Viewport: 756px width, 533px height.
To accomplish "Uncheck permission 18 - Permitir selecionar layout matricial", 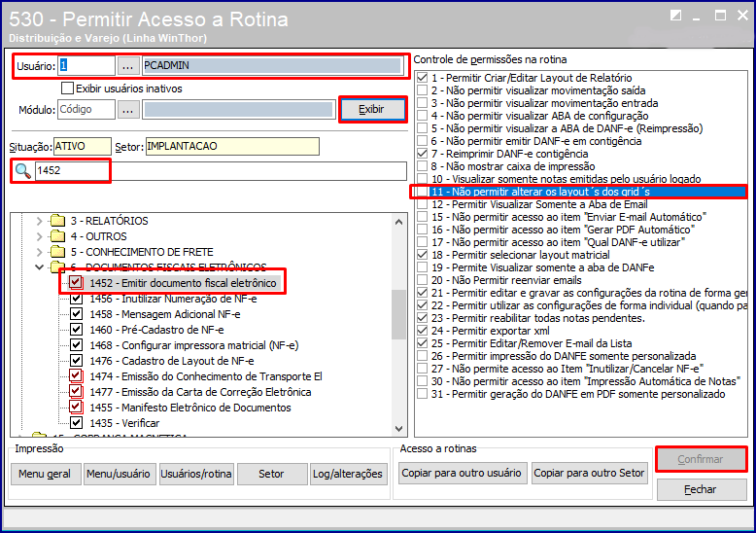I will click(423, 255).
